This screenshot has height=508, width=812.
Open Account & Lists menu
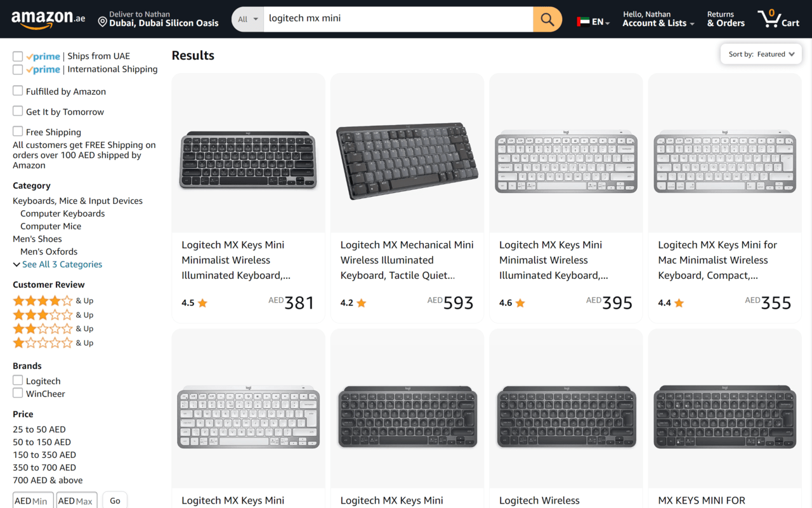[658, 19]
